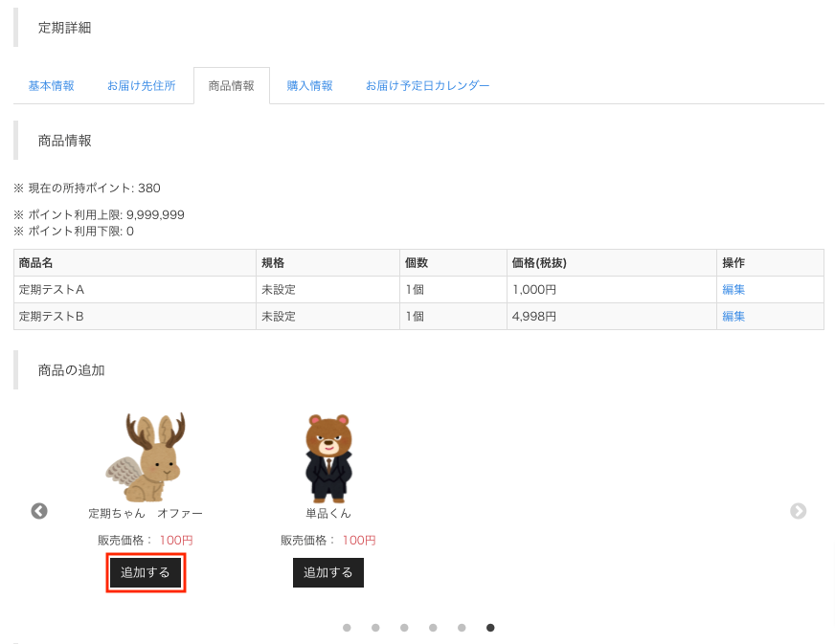Jump to first carousel page dot
The width and height of the screenshot is (835, 644).
coord(347,628)
